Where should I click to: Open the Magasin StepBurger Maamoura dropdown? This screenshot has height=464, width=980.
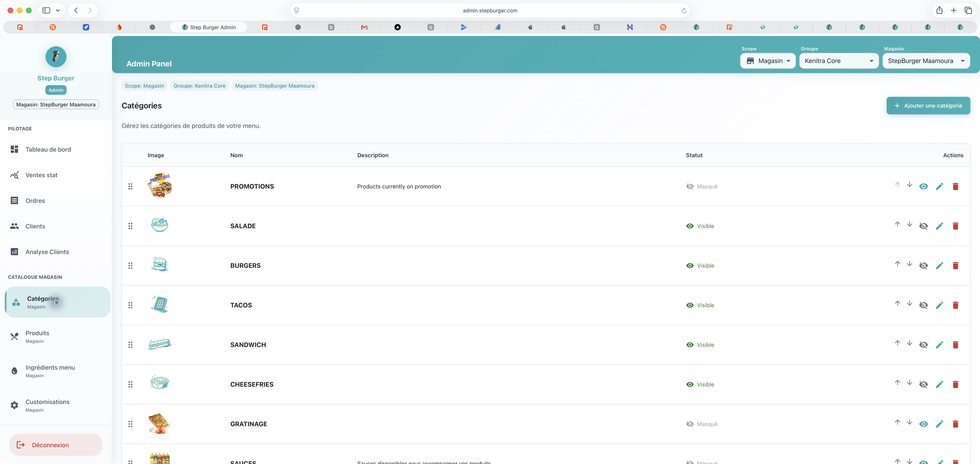(926, 61)
